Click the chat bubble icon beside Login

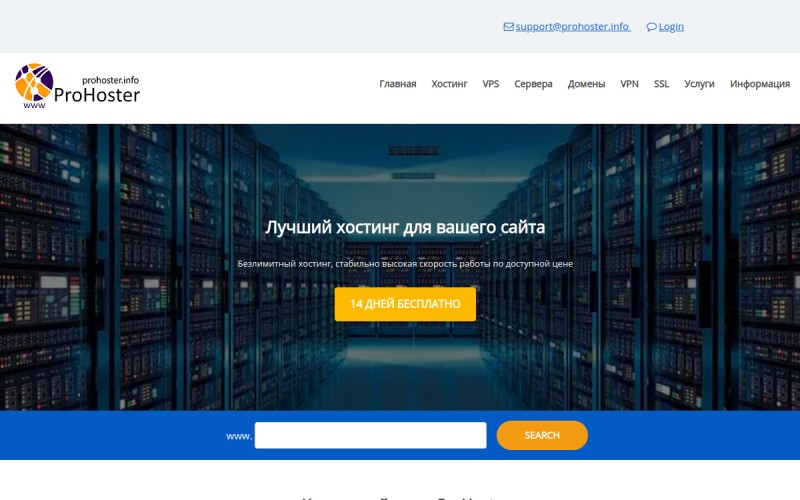click(651, 27)
